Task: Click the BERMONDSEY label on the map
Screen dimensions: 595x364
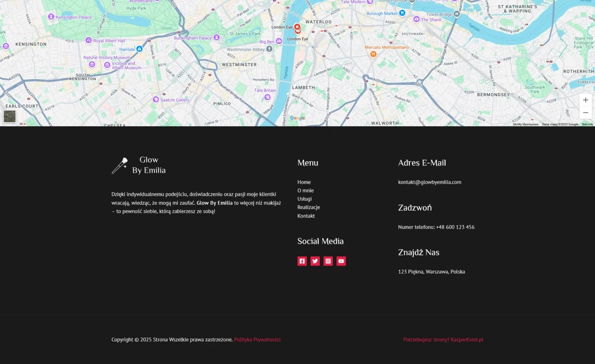Action: (493, 94)
